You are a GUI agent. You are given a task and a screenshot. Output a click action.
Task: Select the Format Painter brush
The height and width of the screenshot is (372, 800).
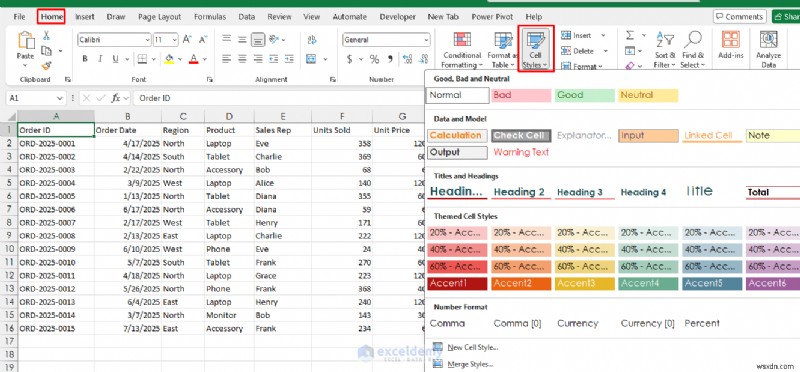pyautogui.click(x=46, y=65)
